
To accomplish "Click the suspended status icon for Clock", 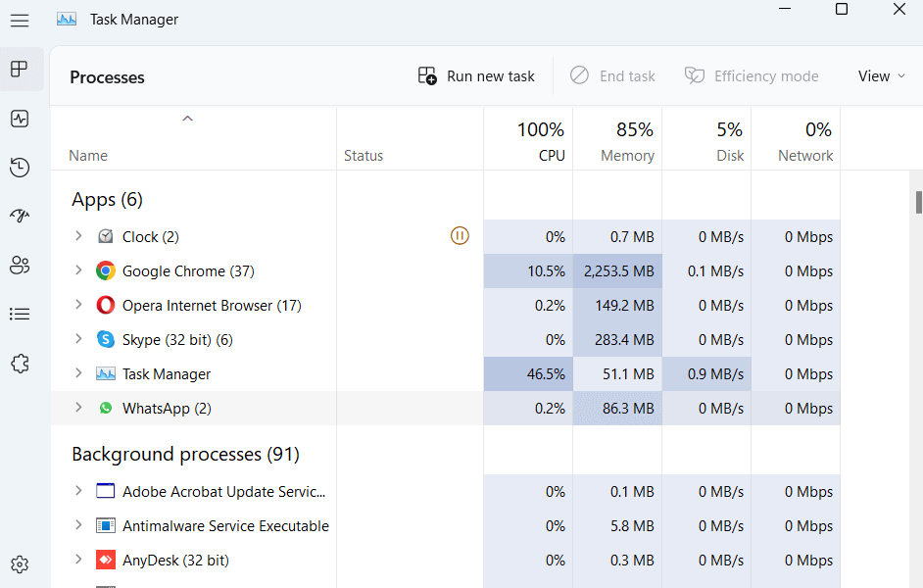I will pyautogui.click(x=460, y=236).
